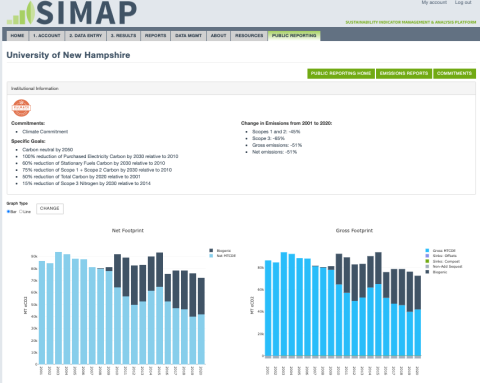The height and width of the screenshot is (383, 480).
Task: Click the Net Footprint chart title
Action: tap(128, 230)
